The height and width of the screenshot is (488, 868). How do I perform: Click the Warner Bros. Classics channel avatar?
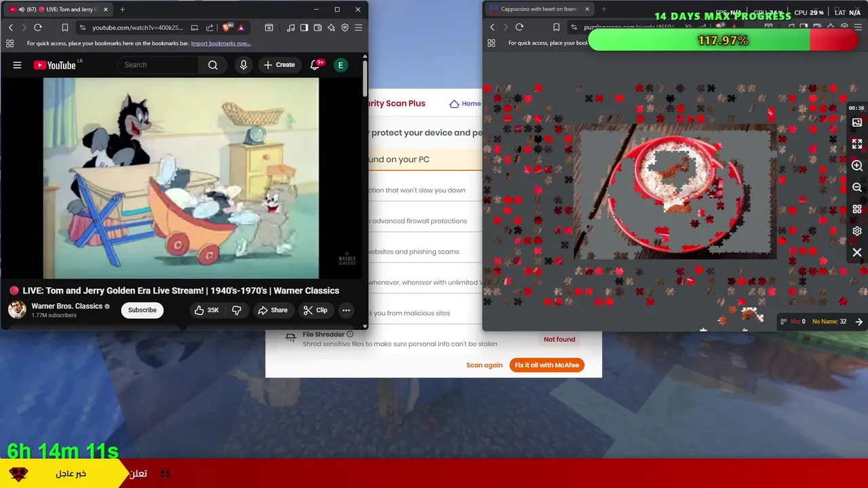(x=17, y=310)
